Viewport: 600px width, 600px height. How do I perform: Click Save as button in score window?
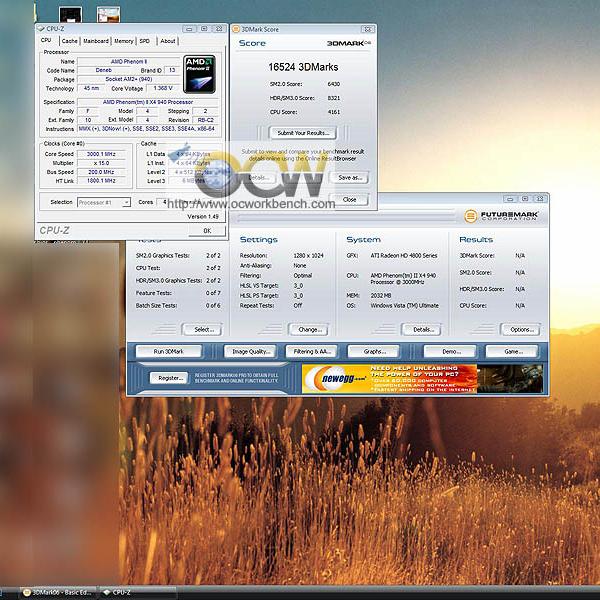point(350,178)
